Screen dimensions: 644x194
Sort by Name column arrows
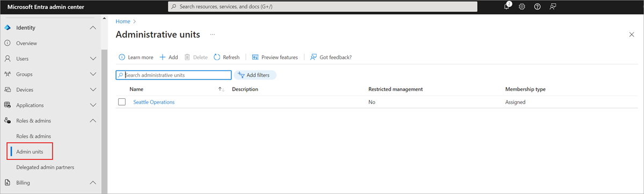tap(221, 89)
